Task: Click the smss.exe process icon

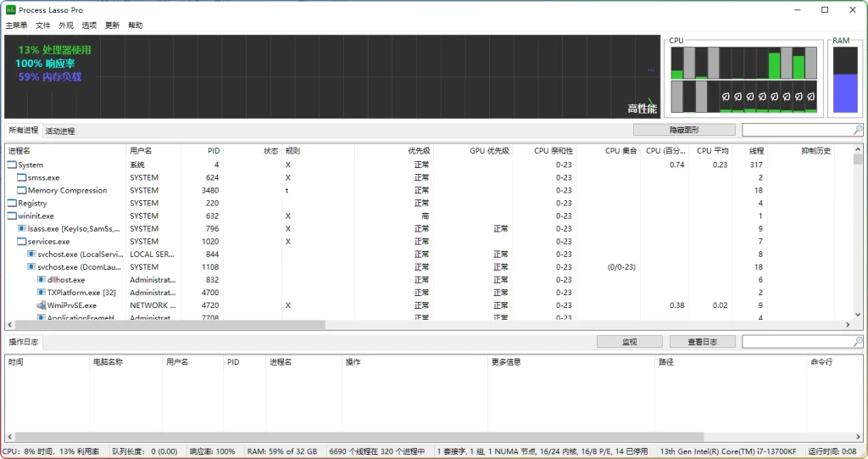Action: tap(21, 177)
